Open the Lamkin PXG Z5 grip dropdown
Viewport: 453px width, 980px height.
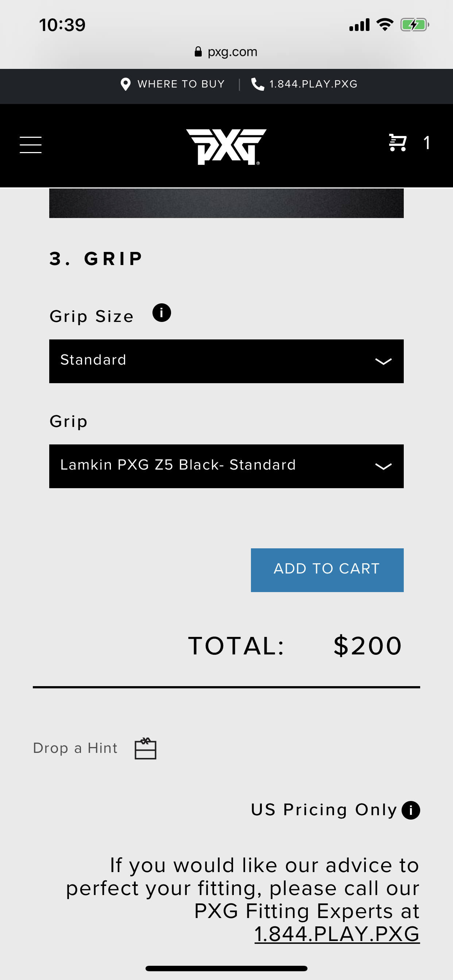[226, 466]
